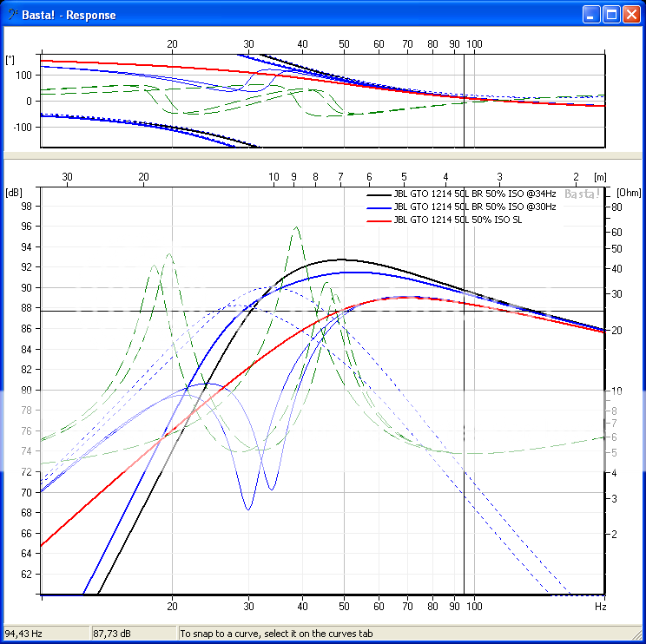The image size is (646, 644).
Task: Click the splitter between phase and magnitude plots
Action: pyautogui.click(x=323, y=157)
